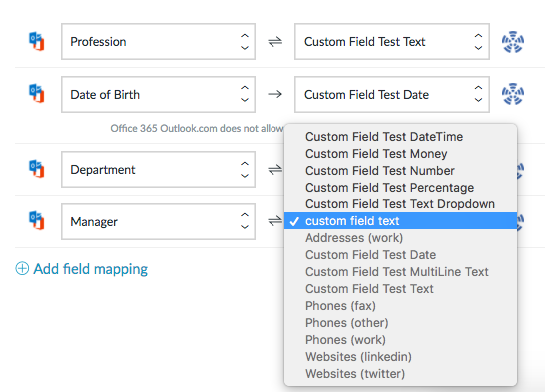Click Add field mapping link

(x=91, y=269)
